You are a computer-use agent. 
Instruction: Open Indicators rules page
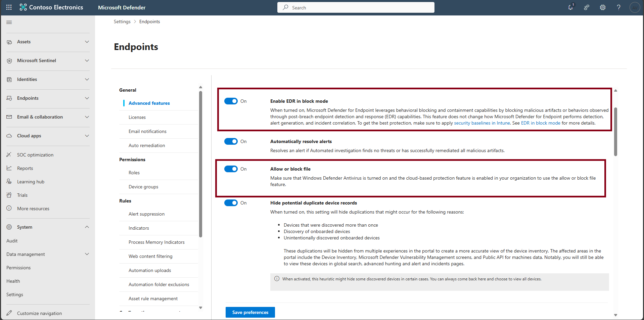click(139, 228)
